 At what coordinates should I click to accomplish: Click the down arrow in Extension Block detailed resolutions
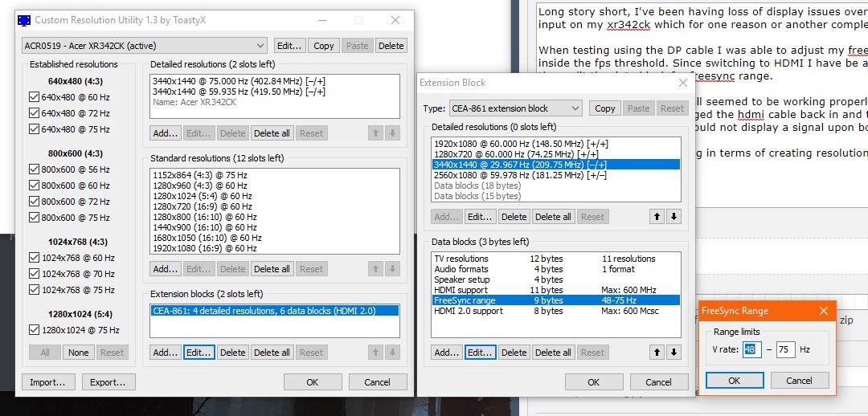(x=674, y=217)
